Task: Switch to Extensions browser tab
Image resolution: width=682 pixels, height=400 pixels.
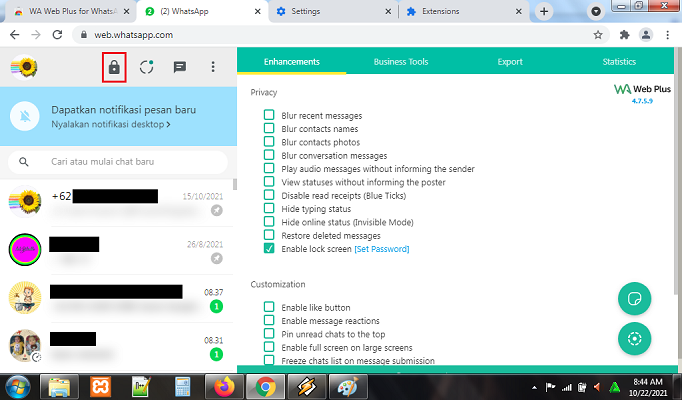Action: 462,12
